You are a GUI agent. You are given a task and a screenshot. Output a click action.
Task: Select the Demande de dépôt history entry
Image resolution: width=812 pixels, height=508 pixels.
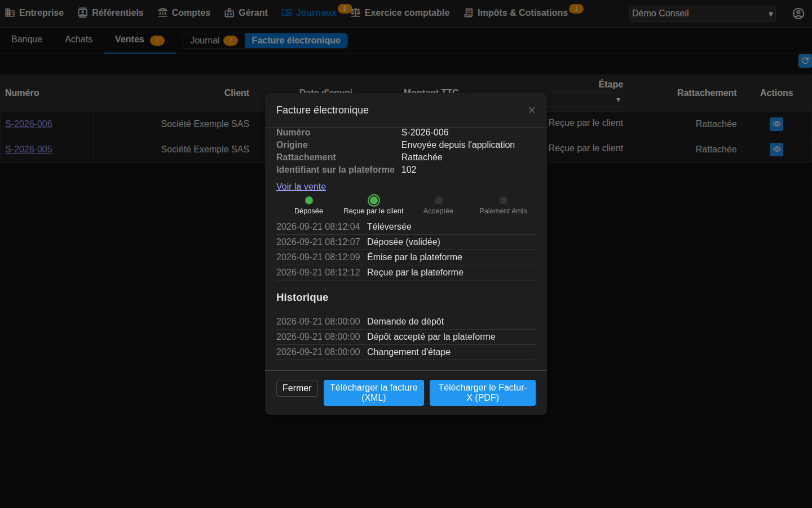point(406,322)
